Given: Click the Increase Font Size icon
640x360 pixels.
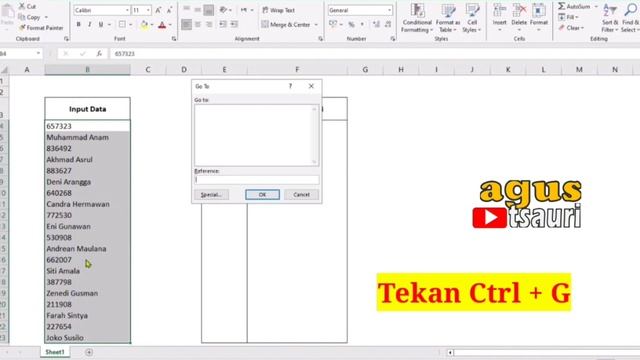Looking at the screenshot, I should [x=158, y=10].
